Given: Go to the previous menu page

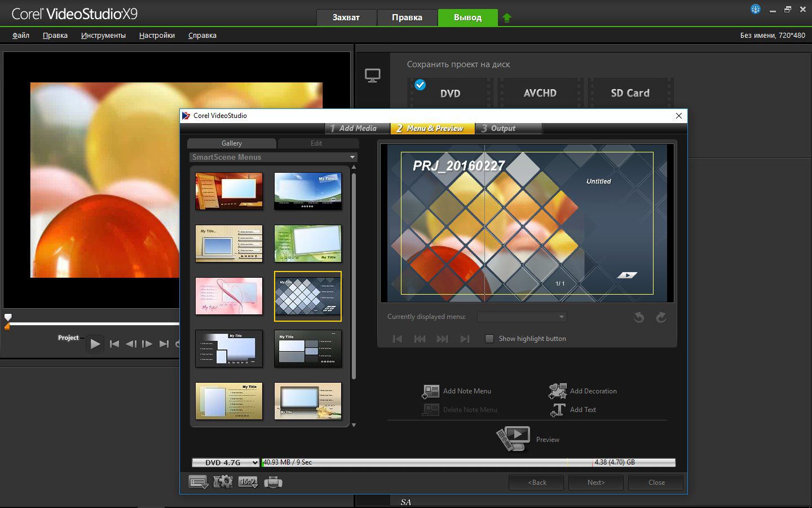Looking at the screenshot, I should click(x=420, y=339).
